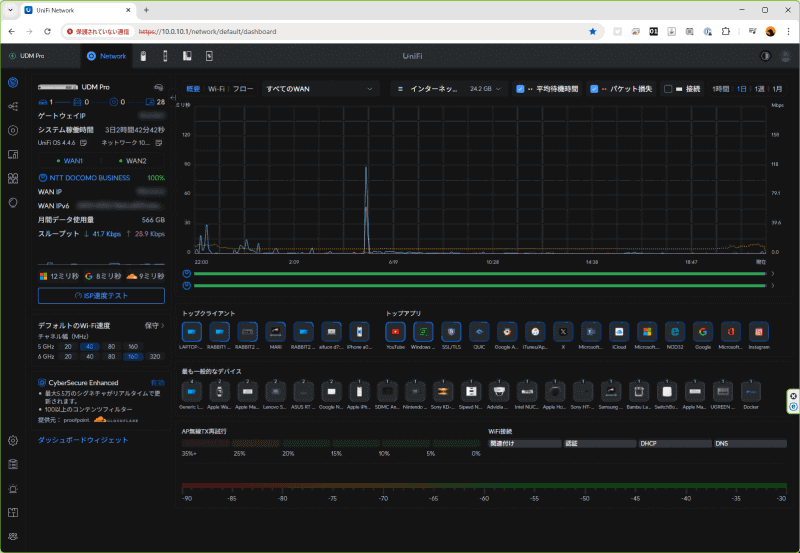Open the Settings gear in the sidebar
800x553 pixels.
click(x=13, y=440)
